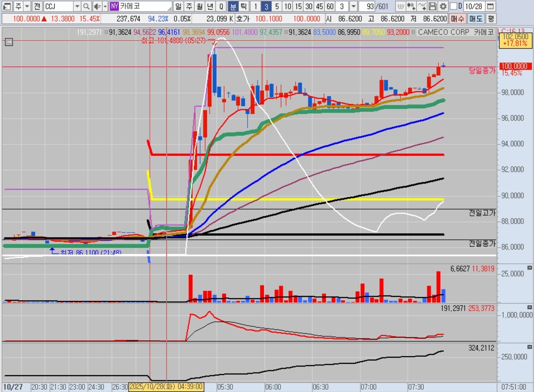Open the 주 market type dropdown
The image size is (534, 392).
click(27, 6)
